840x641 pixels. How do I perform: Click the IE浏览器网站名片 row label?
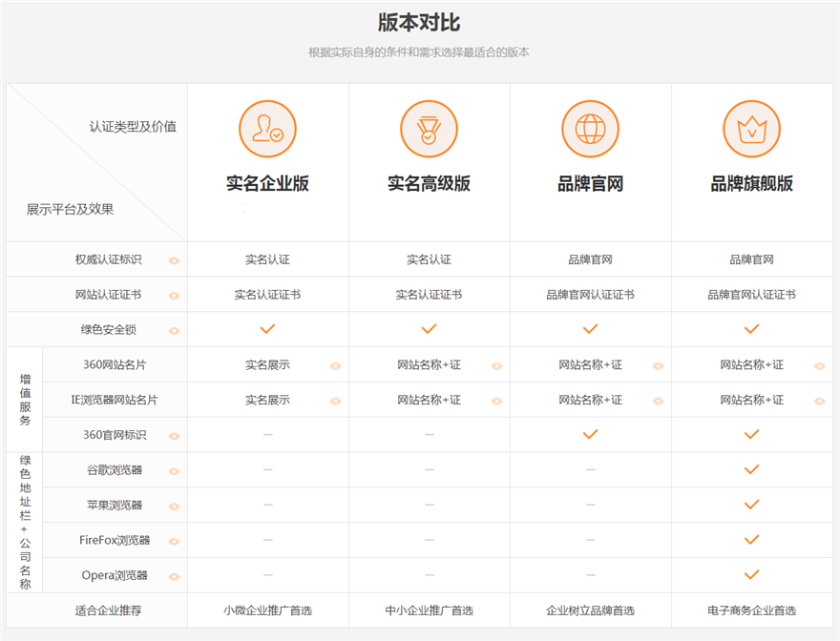pyautogui.click(x=115, y=400)
